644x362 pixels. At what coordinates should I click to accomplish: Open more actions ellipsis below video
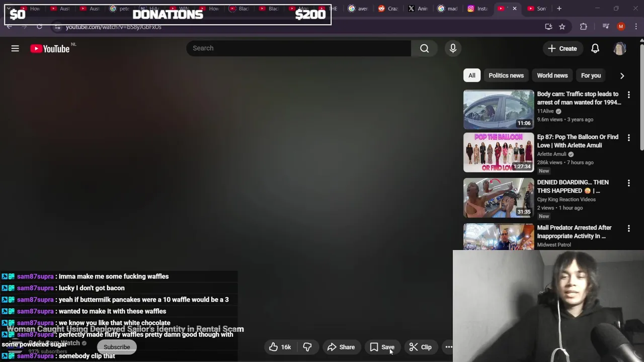(x=448, y=347)
